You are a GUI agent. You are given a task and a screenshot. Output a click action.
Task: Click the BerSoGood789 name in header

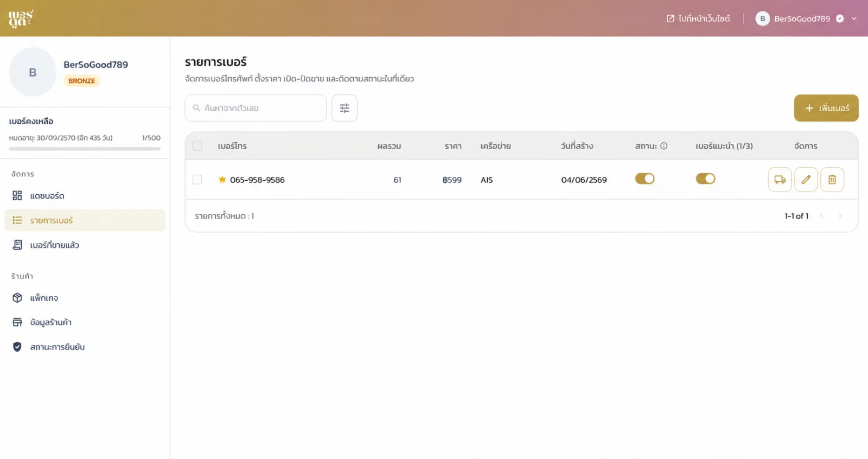(x=802, y=18)
